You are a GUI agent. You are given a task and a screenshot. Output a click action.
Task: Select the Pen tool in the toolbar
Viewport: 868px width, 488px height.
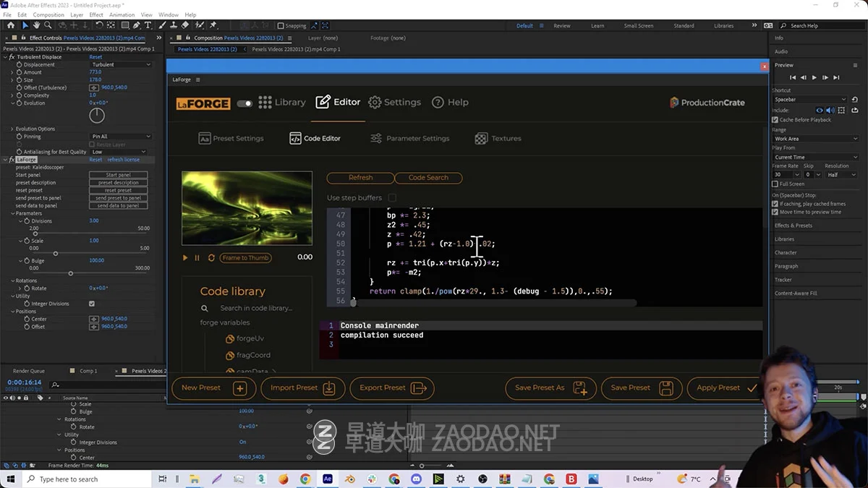[135, 25]
